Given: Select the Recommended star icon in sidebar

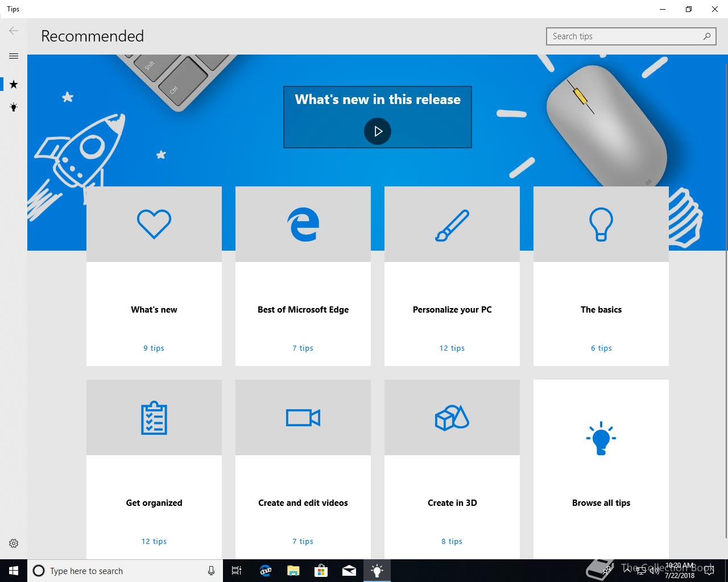Looking at the screenshot, I should pyautogui.click(x=14, y=84).
